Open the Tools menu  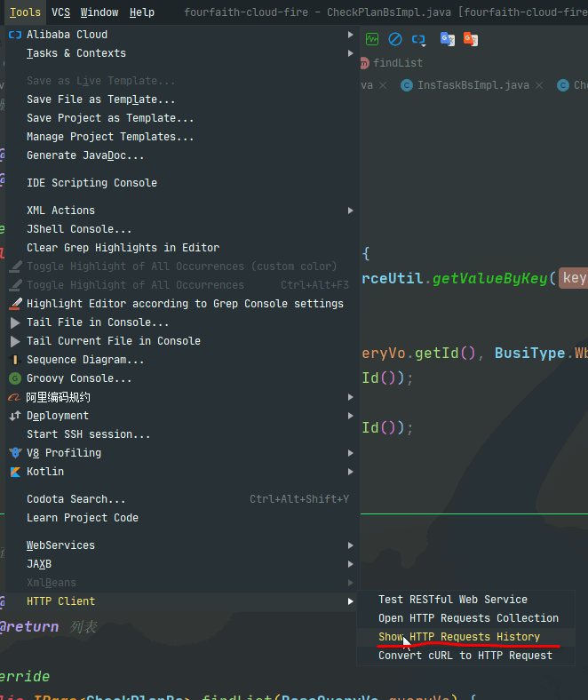pyautogui.click(x=25, y=12)
